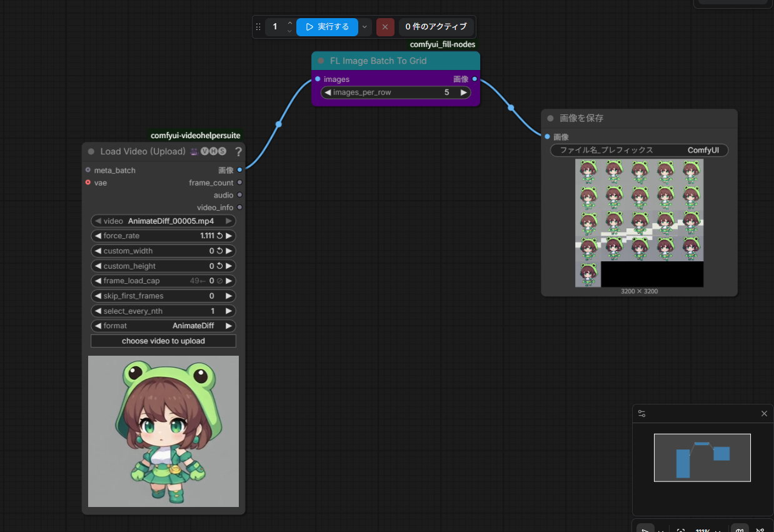Click link midpoint between Load Video and Grid node

pyautogui.click(x=278, y=124)
